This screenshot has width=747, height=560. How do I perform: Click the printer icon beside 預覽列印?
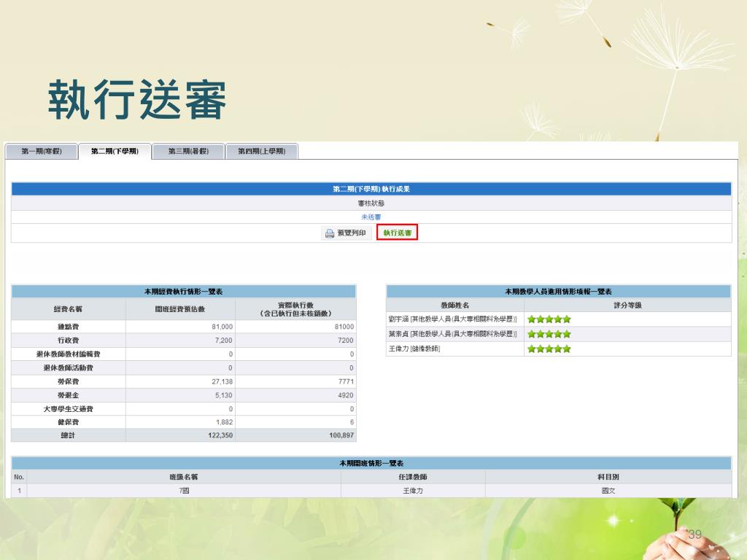click(330, 233)
